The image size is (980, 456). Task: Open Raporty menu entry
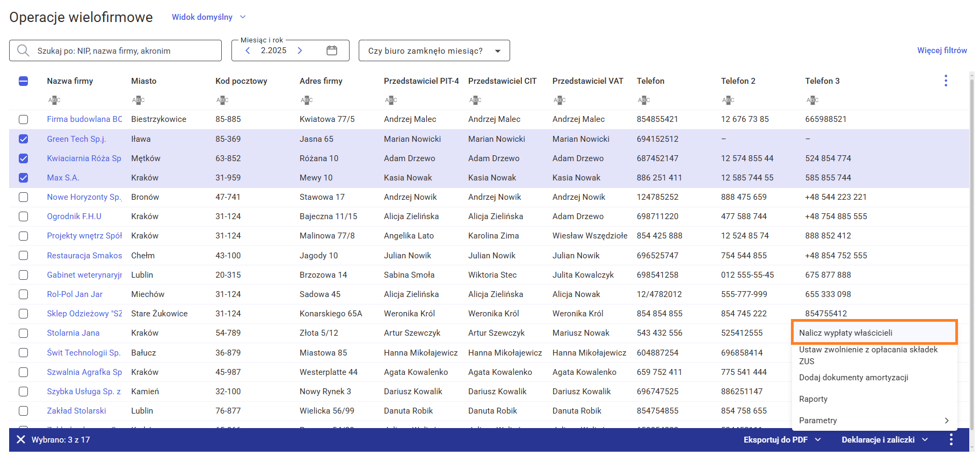point(874,399)
